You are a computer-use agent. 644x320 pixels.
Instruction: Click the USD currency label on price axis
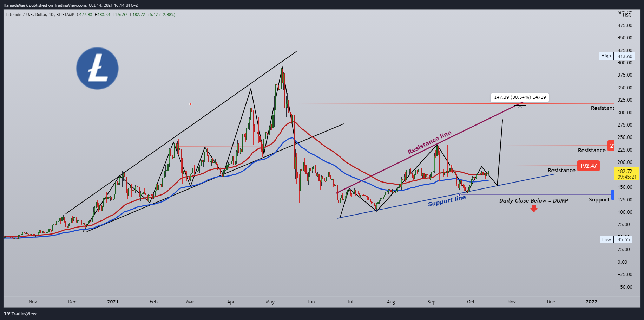point(627,15)
